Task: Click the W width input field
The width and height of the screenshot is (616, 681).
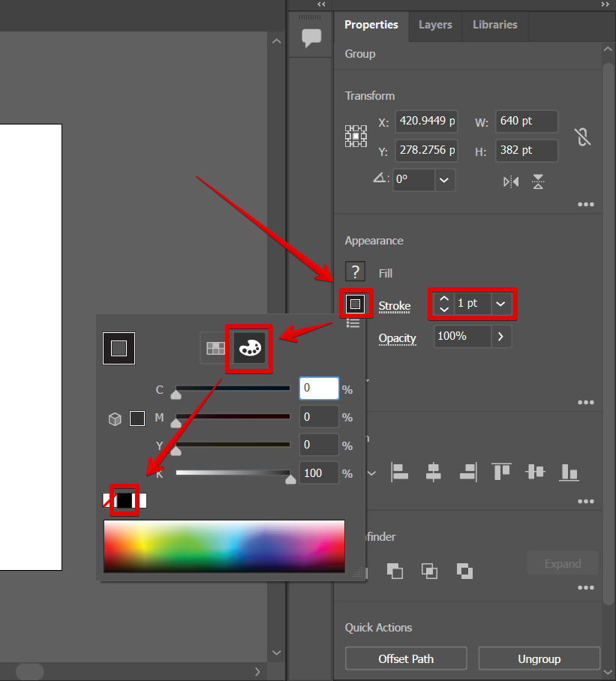Action: [x=526, y=121]
